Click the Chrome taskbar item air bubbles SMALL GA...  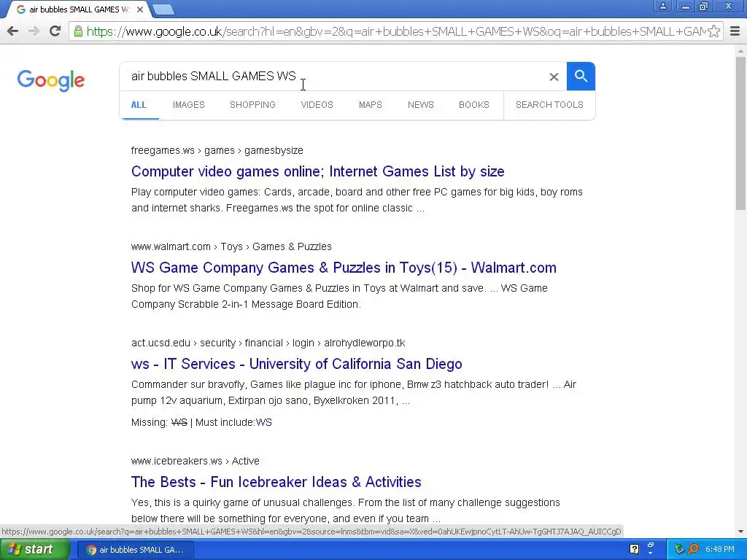(135, 550)
